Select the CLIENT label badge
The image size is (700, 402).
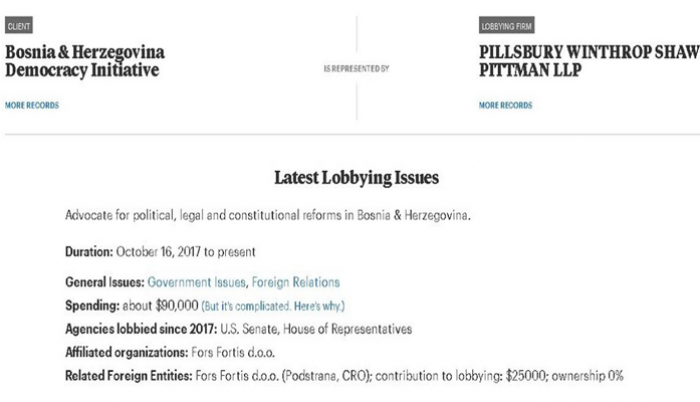[x=19, y=26]
